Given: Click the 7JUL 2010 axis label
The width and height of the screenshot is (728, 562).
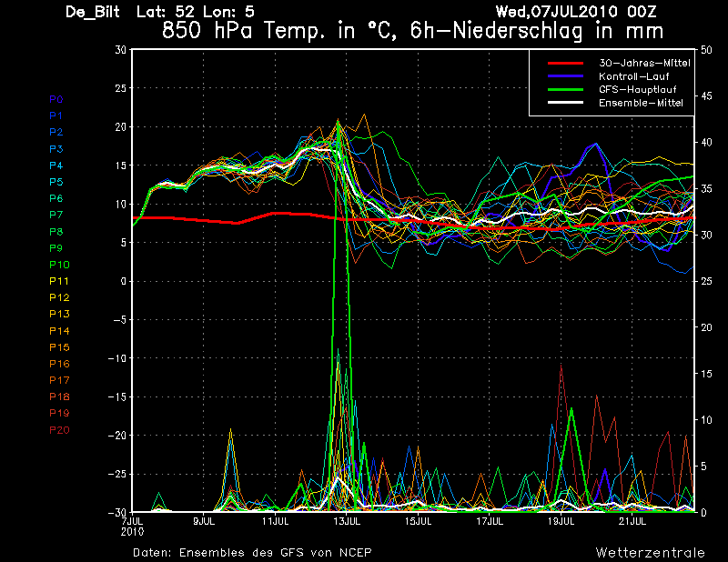Looking at the screenshot, I should pos(132,527).
